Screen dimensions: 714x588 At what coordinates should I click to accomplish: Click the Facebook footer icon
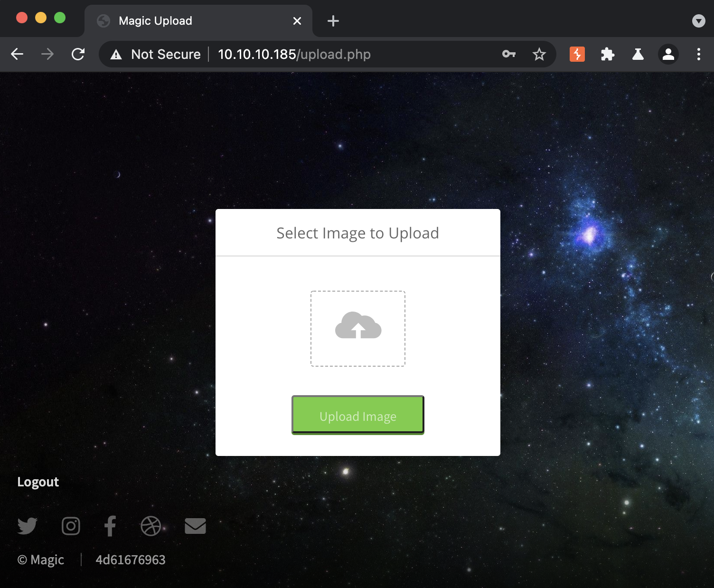coord(110,526)
